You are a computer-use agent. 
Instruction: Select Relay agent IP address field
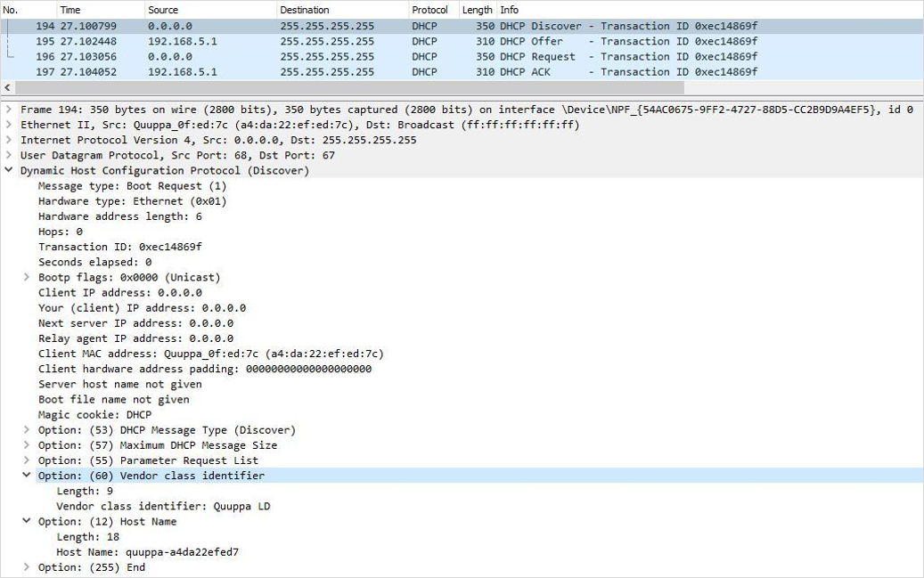(x=135, y=338)
